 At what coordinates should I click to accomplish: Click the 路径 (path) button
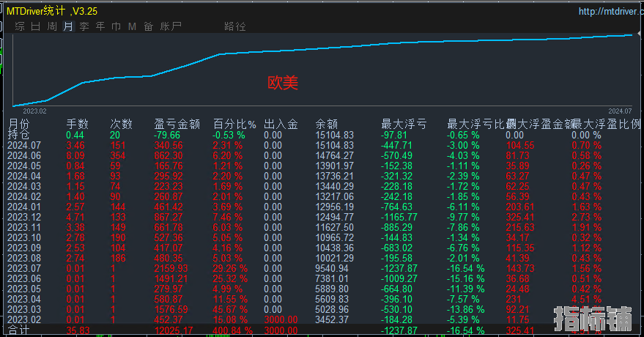pyautogui.click(x=235, y=26)
